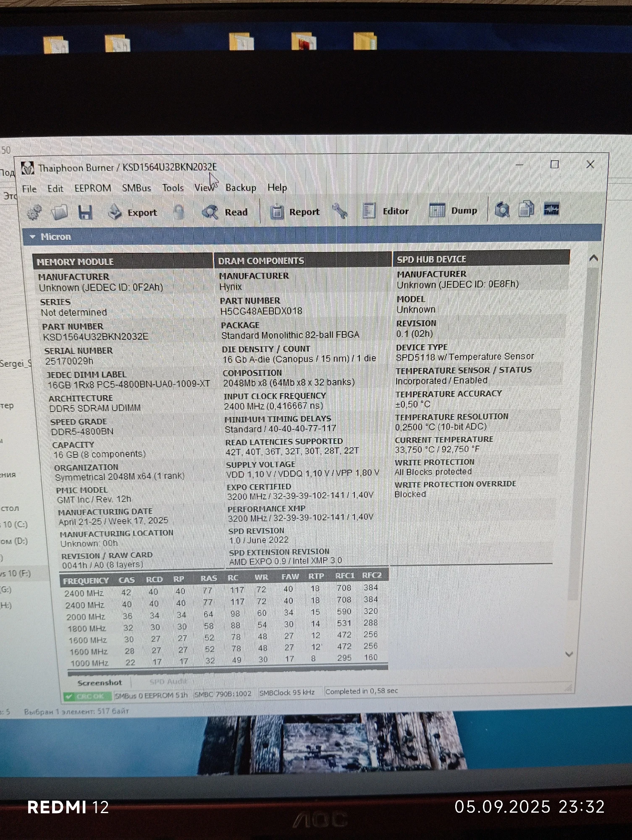
Task: Click status entry SMBC 790B:1002
Action: [x=223, y=694]
